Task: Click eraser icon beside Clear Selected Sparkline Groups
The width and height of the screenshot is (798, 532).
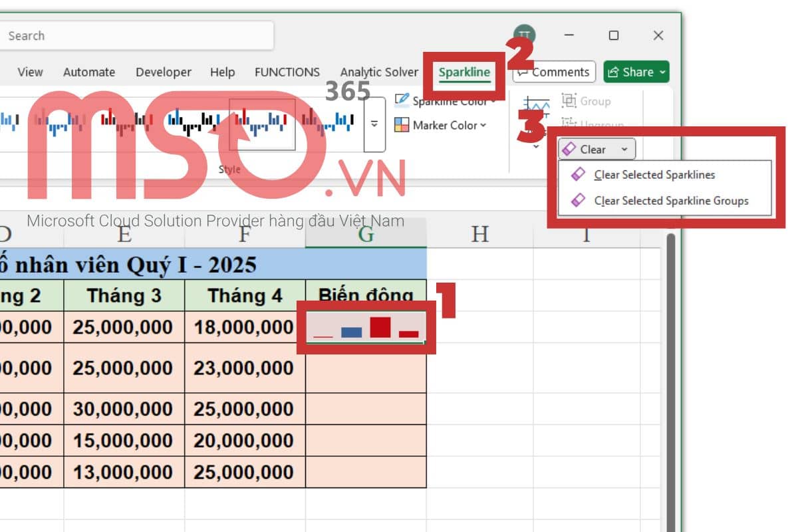Action: [579, 199]
